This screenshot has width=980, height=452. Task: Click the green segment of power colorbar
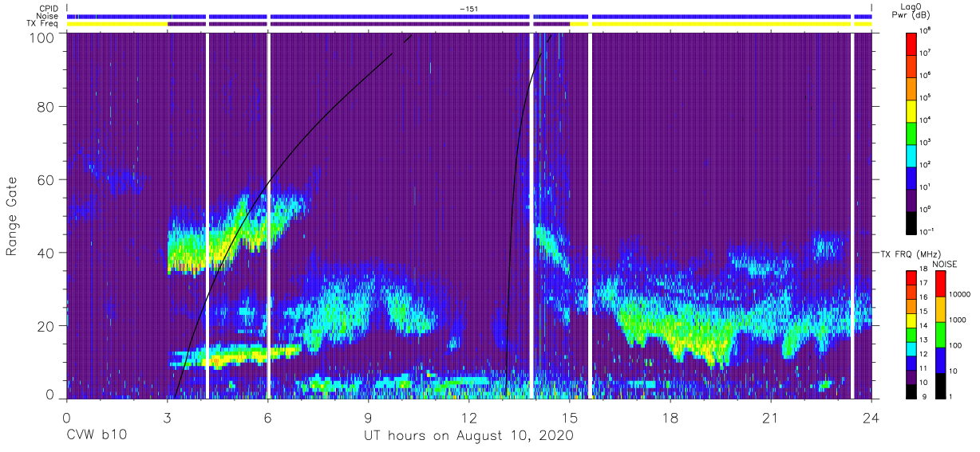pos(911,132)
